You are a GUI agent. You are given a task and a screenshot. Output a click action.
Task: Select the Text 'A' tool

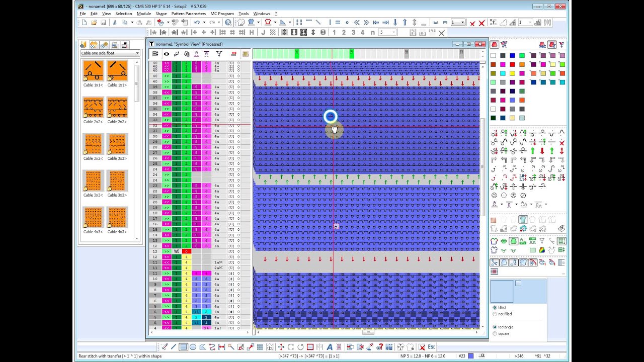click(x=330, y=347)
